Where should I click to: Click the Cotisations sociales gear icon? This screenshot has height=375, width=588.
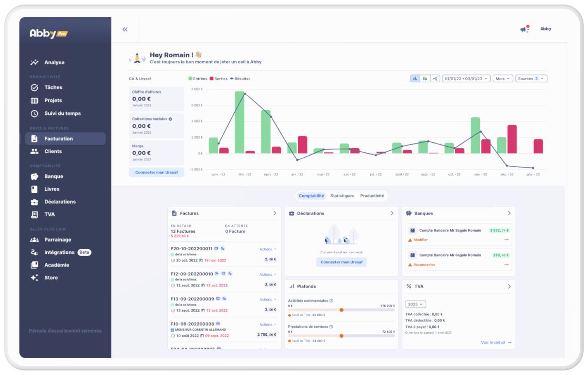[x=170, y=119]
